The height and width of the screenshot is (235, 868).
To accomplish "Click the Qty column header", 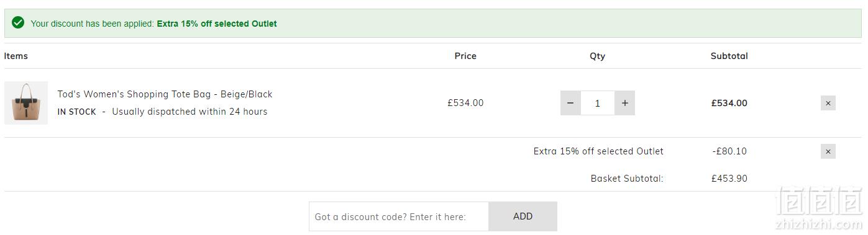I will (597, 56).
